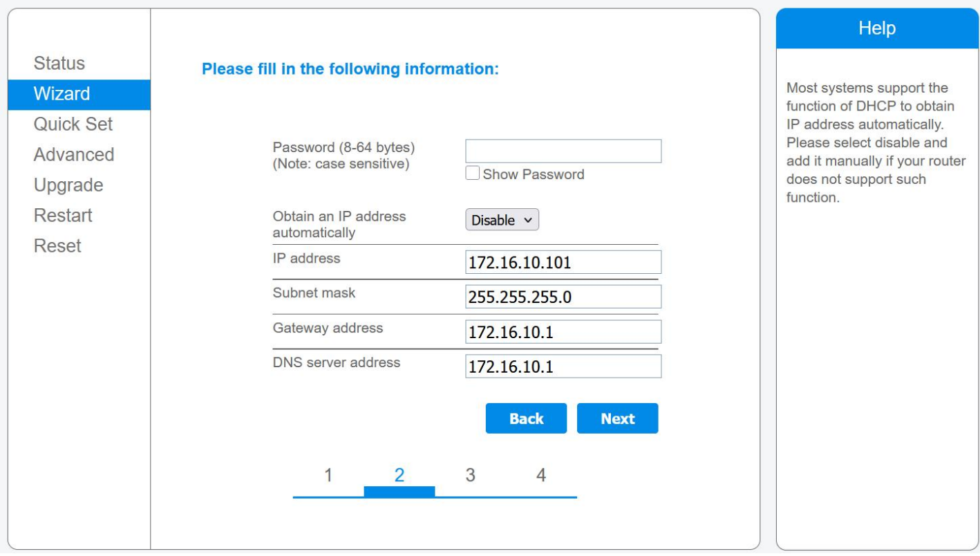Enable the Show Password checkbox
This screenshot has height=556, width=980.
click(x=473, y=174)
